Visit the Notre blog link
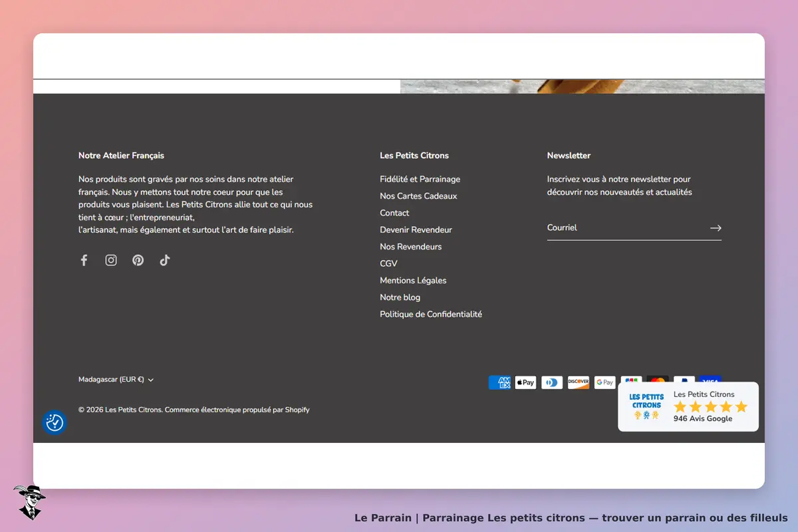 pos(400,297)
